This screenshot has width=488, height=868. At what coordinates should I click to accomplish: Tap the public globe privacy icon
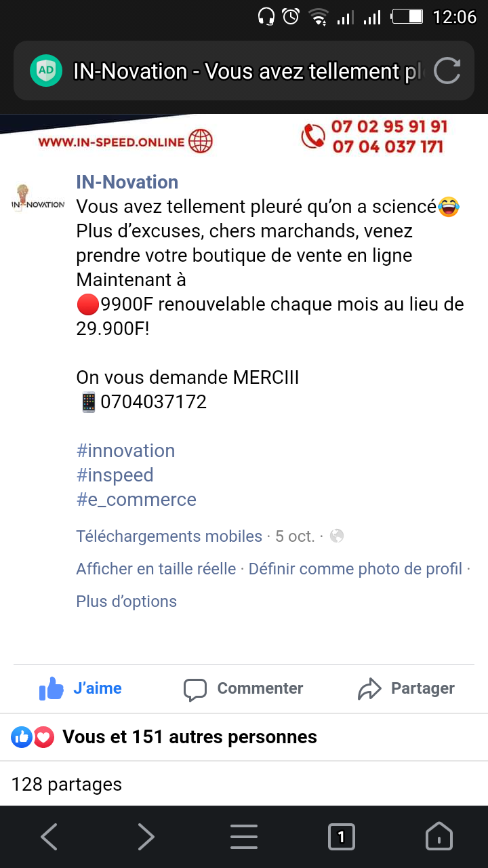click(337, 536)
